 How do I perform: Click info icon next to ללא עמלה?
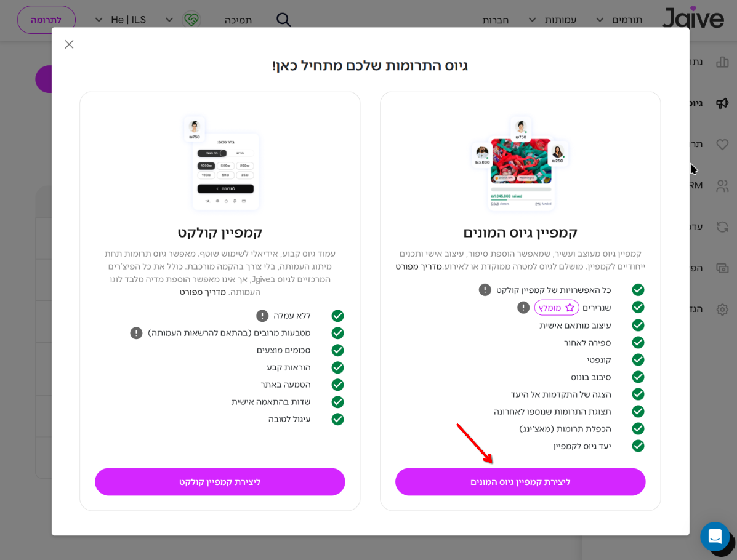click(x=262, y=316)
